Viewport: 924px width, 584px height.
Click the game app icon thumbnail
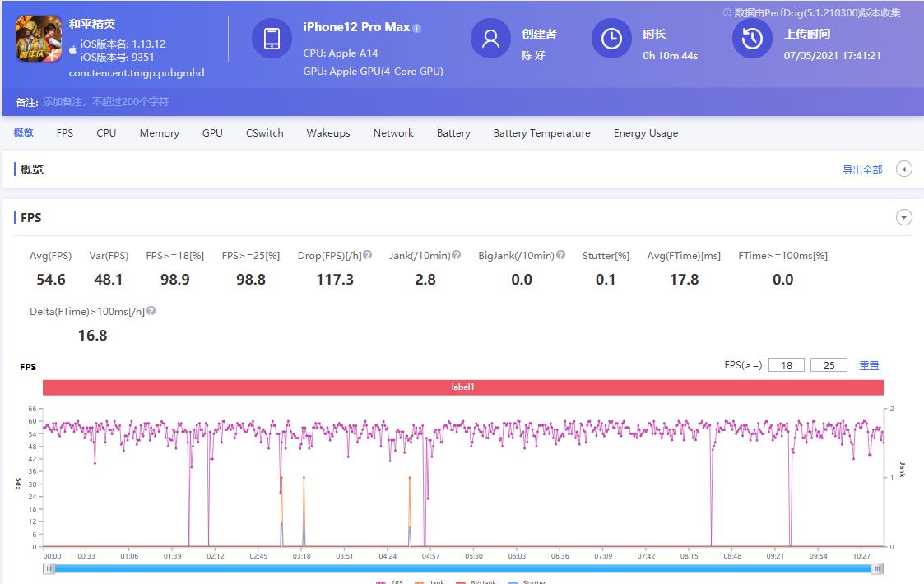point(39,39)
